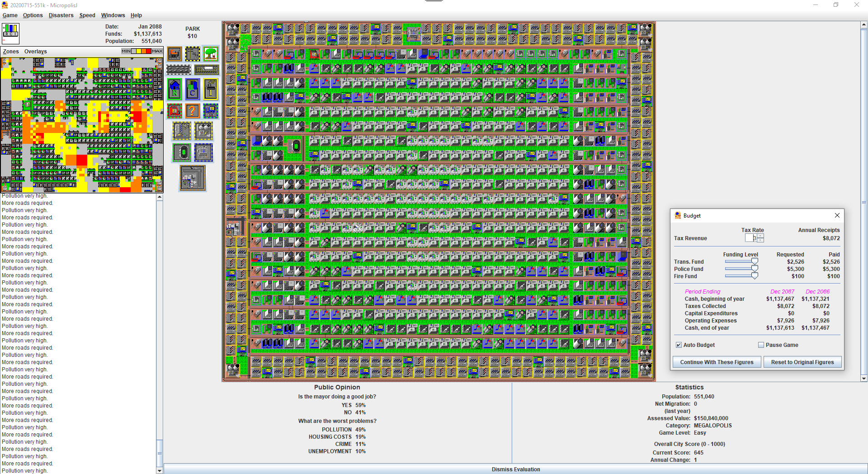The height and width of the screenshot is (474, 868).
Task: Click Dismiss Evaluation button
Action: 516,469
